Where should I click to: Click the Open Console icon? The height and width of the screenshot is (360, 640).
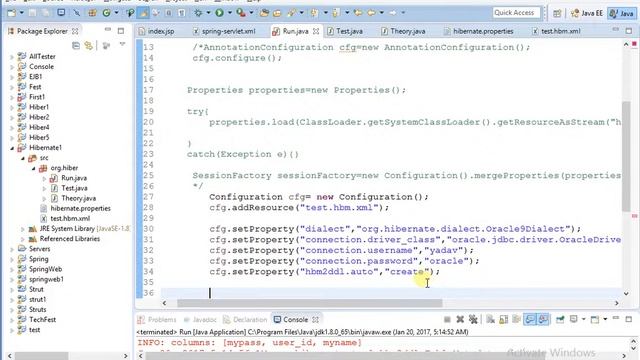595,319
